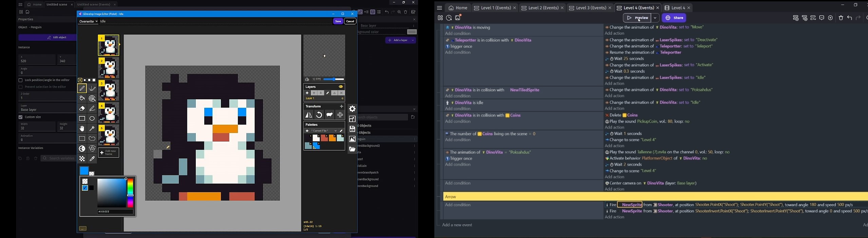Select the Move hand tool
868x238 pixels.
point(82,129)
